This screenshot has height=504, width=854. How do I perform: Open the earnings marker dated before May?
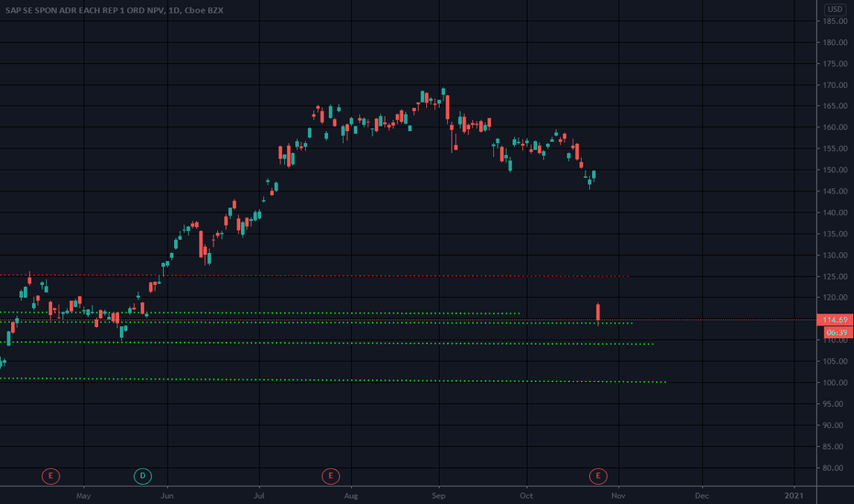[x=50, y=476]
